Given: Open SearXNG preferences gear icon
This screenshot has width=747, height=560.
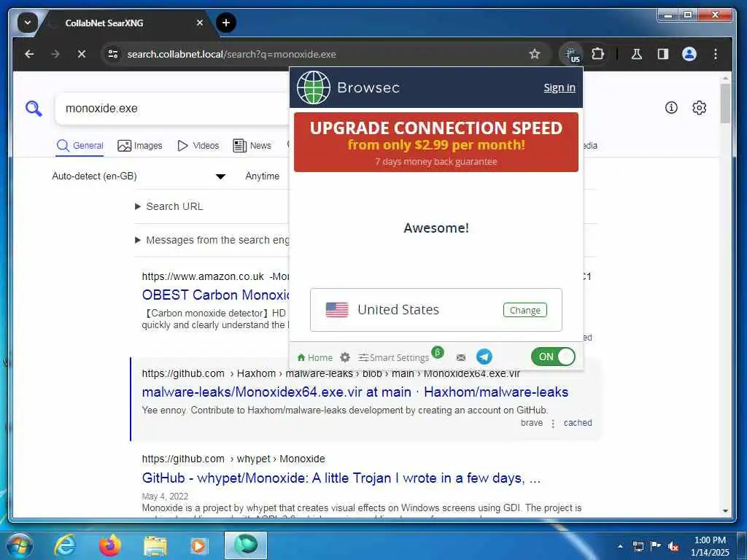Looking at the screenshot, I should [x=699, y=108].
